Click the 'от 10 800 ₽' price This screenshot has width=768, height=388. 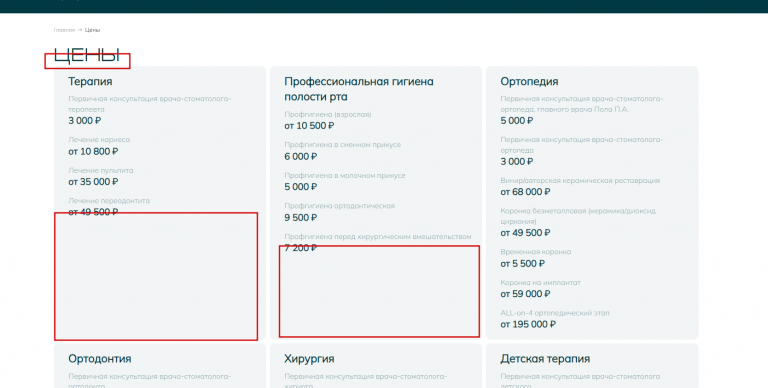(93, 151)
